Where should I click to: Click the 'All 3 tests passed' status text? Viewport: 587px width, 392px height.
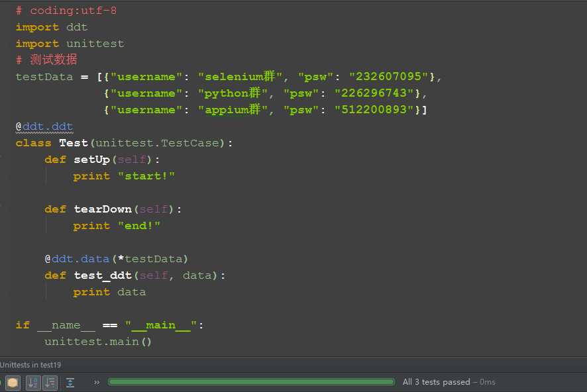436,382
